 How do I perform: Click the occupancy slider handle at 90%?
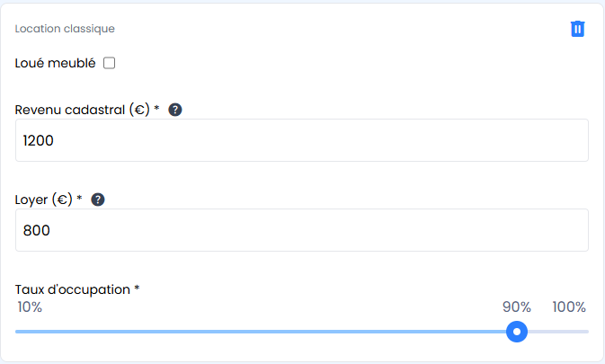point(516,332)
